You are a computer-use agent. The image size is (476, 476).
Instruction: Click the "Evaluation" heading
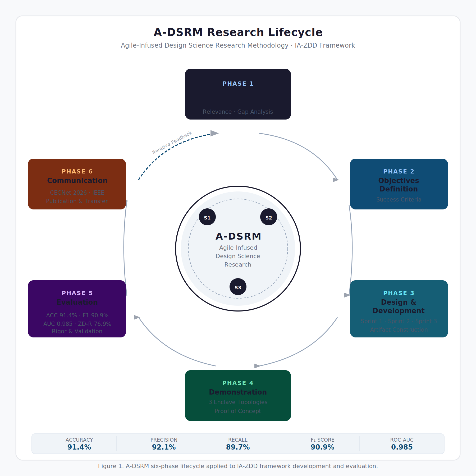click(x=77, y=302)
